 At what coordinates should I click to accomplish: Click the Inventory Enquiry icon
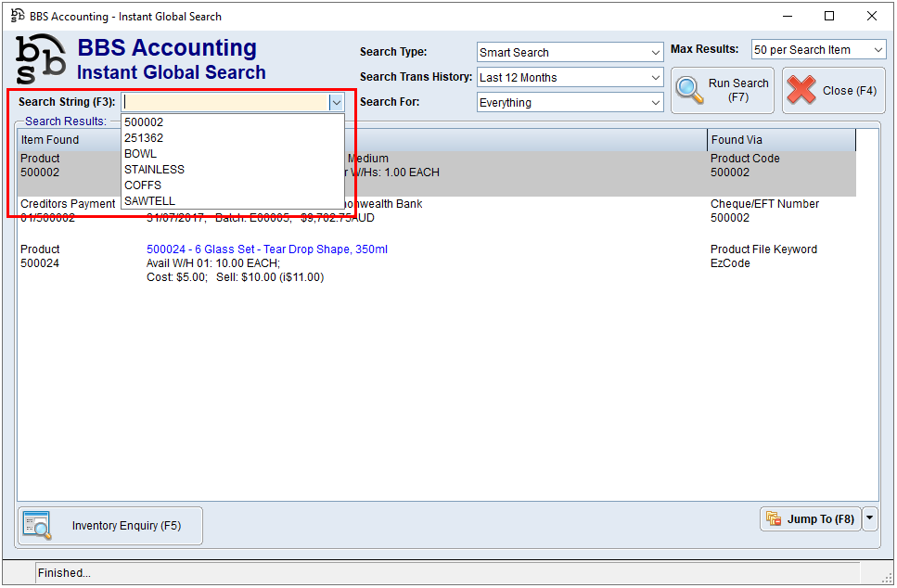[x=37, y=526]
